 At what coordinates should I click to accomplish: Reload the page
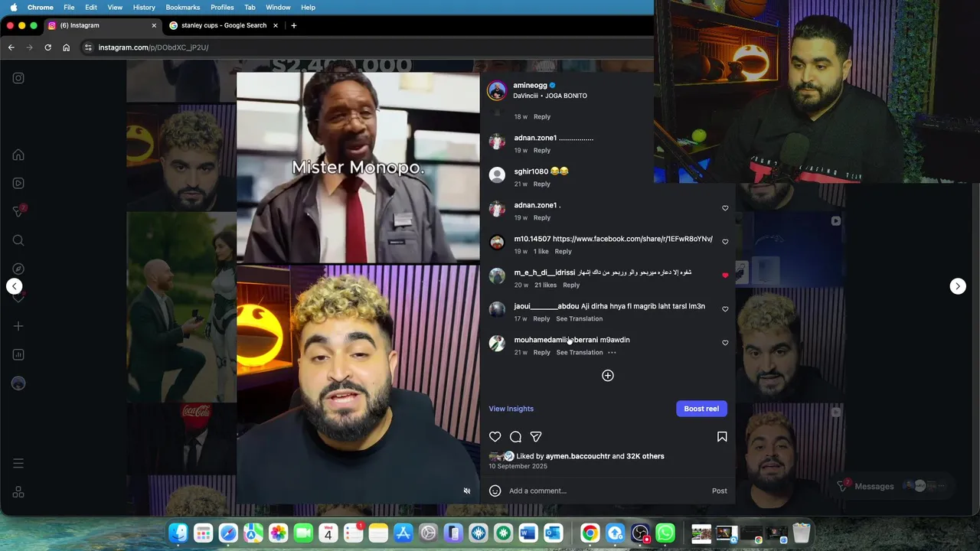(x=47, y=47)
